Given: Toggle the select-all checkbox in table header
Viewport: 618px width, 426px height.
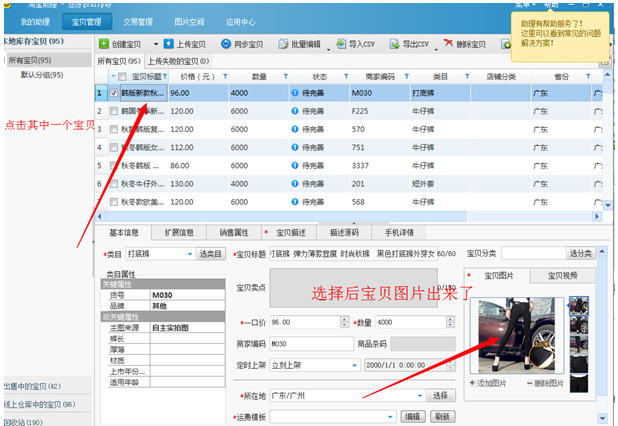Looking at the screenshot, I should [123, 76].
